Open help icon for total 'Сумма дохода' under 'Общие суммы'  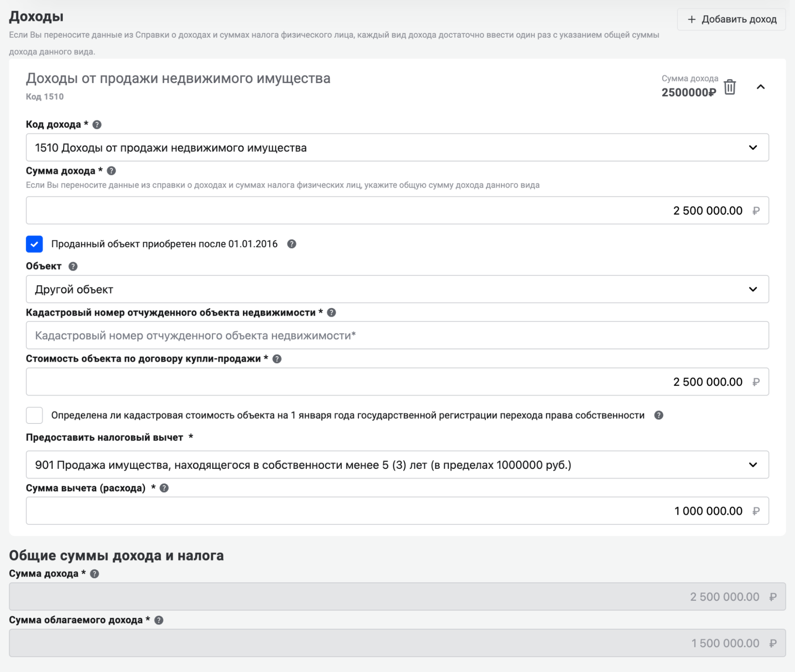[x=94, y=573]
